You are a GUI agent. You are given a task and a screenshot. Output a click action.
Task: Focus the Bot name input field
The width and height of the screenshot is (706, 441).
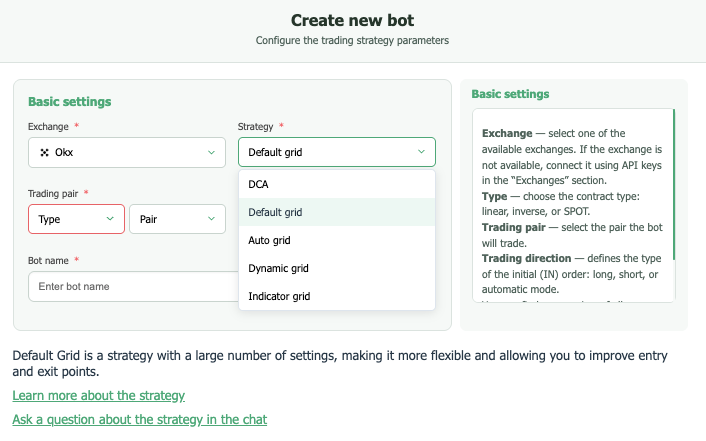coord(130,287)
